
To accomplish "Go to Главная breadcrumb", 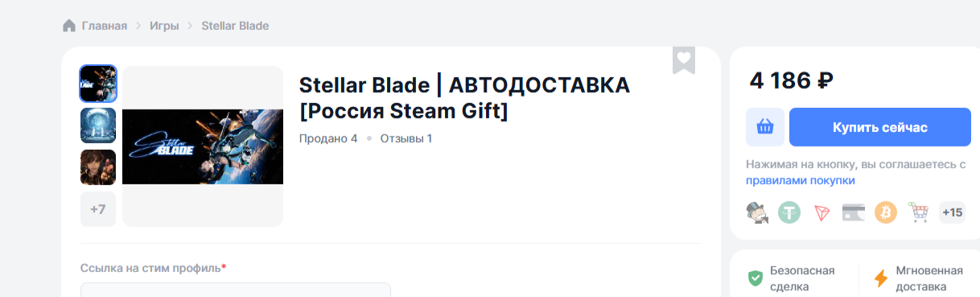I will point(105,26).
